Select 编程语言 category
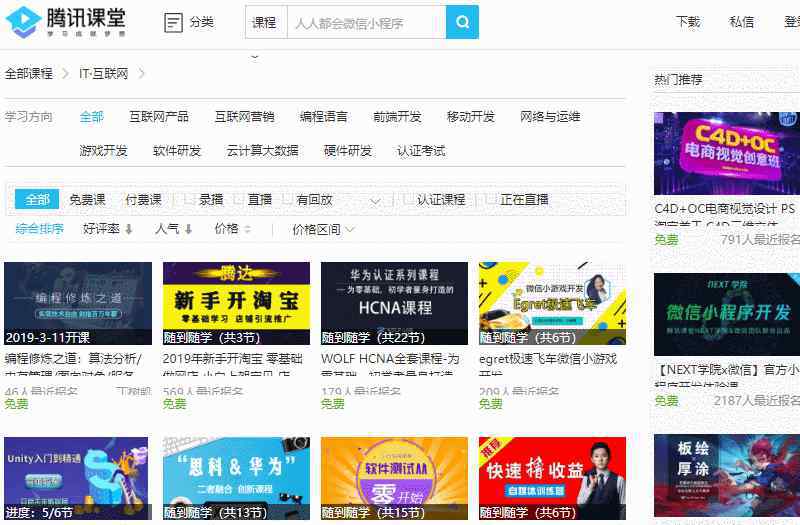 (323, 117)
